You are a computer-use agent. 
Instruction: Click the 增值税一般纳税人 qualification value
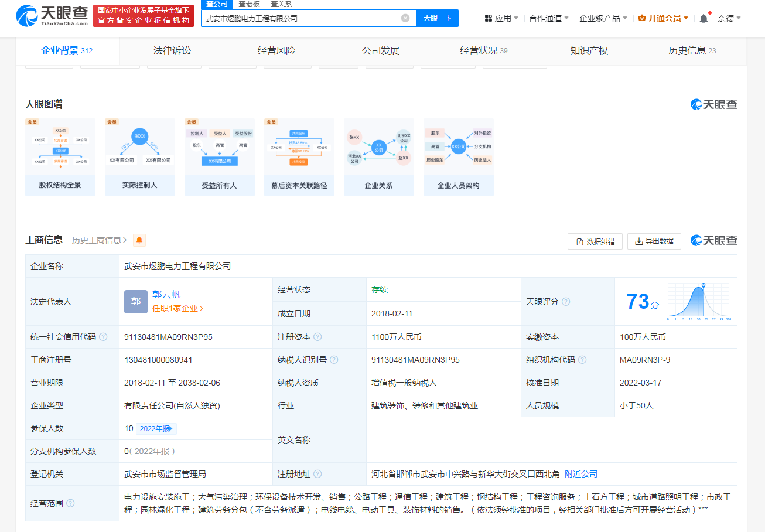pyautogui.click(x=404, y=383)
